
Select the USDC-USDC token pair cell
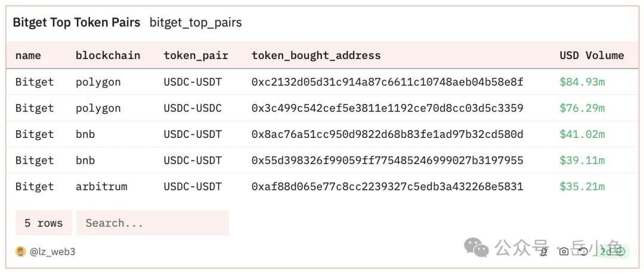pos(193,108)
